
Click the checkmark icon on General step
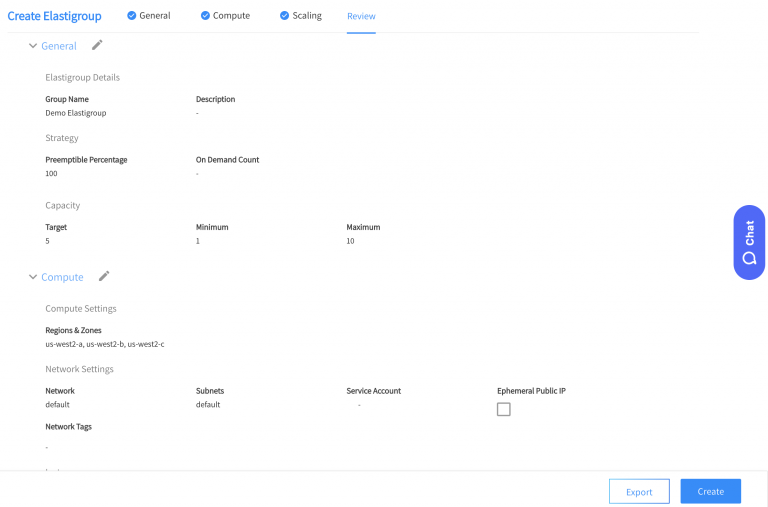click(131, 16)
